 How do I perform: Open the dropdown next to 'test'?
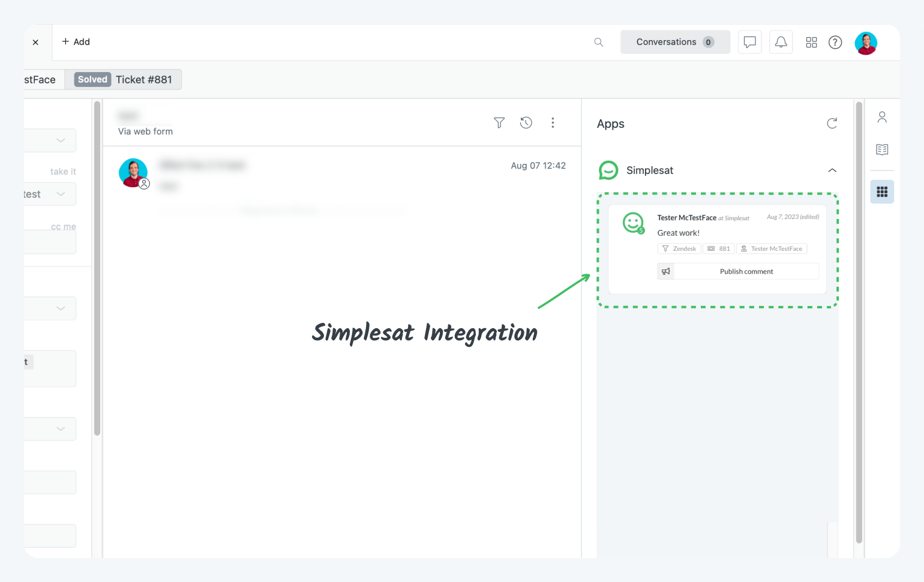61,194
